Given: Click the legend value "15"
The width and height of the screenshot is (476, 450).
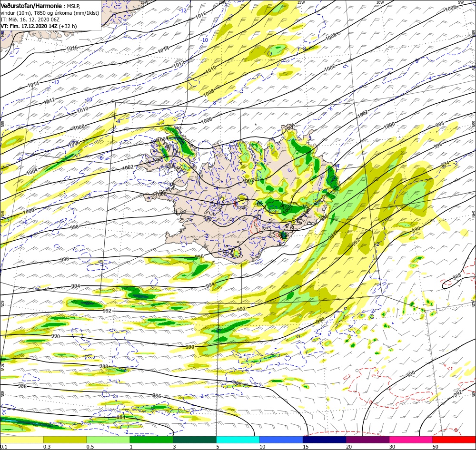Looking at the screenshot, I should pos(306,447).
